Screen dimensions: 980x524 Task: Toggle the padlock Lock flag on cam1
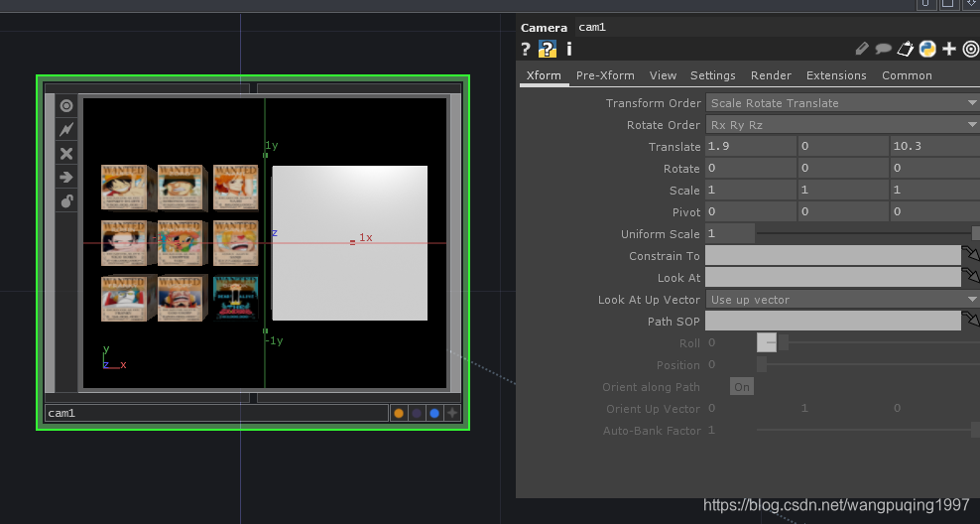66,200
